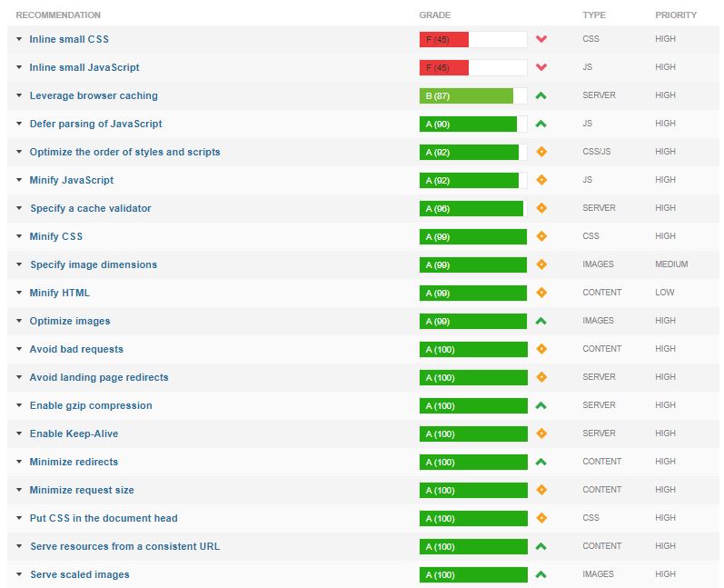This screenshot has height=588, width=724.
Task: Open the Specify image dimensions recommendation
Action: coord(94,264)
